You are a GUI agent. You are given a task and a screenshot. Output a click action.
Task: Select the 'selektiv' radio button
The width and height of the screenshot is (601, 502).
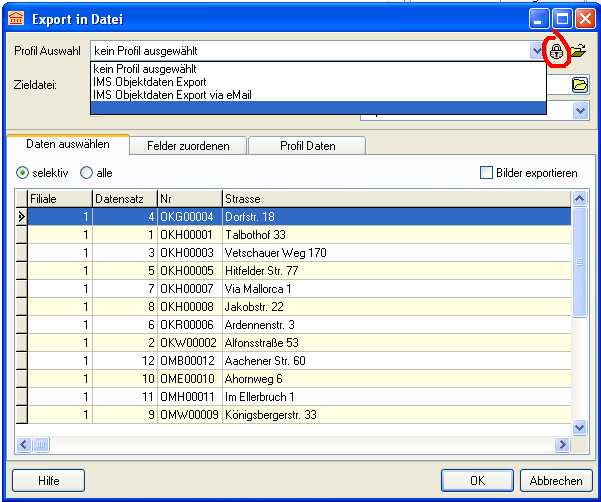[x=23, y=173]
